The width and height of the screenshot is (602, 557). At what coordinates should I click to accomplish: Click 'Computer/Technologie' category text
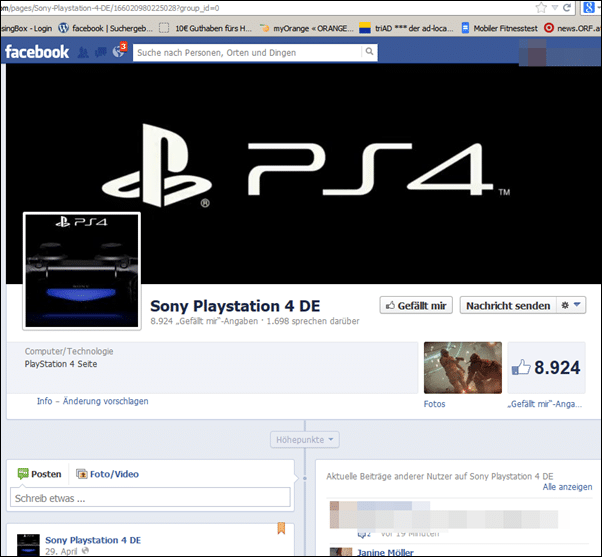(69, 351)
